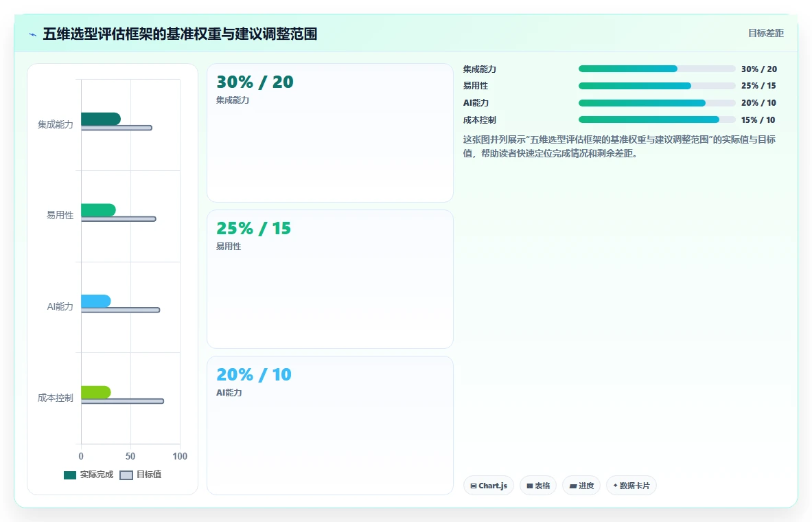Click the 目标值 legend color box
Image resolution: width=812 pixels, height=522 pixels.
pyautogui.click(x=126, y=475)
